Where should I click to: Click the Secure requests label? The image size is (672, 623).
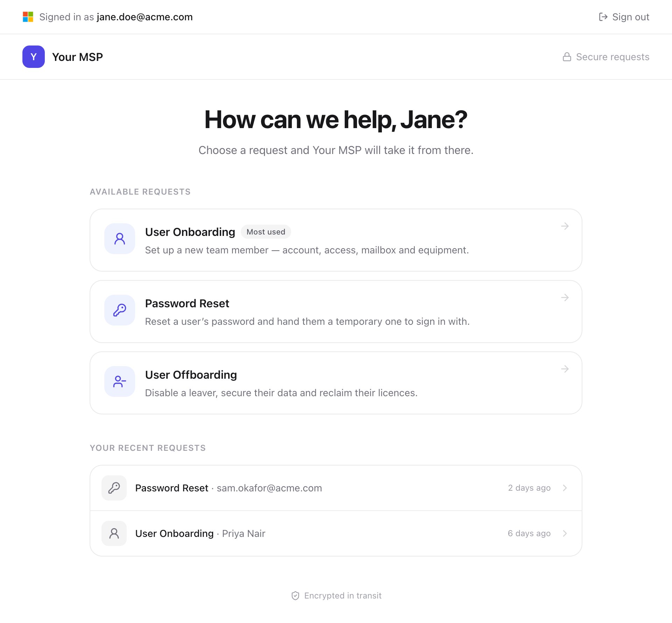click(612, 57)
